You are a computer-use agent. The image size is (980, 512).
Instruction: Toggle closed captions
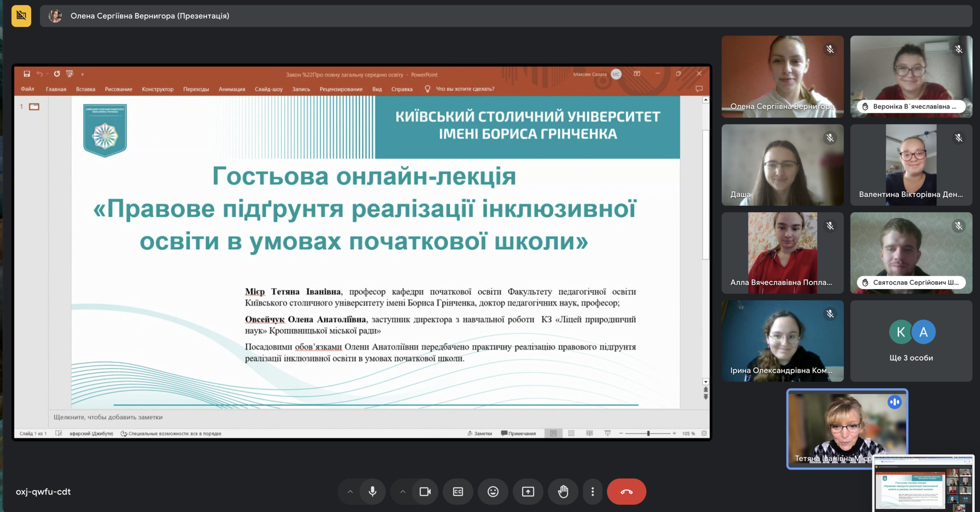tap(458, 491)
